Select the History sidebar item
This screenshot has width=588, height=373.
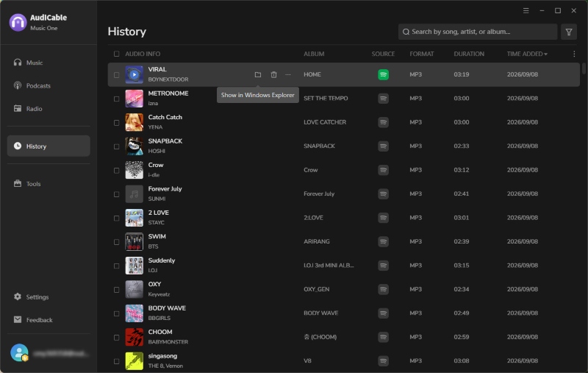[49, 146]
